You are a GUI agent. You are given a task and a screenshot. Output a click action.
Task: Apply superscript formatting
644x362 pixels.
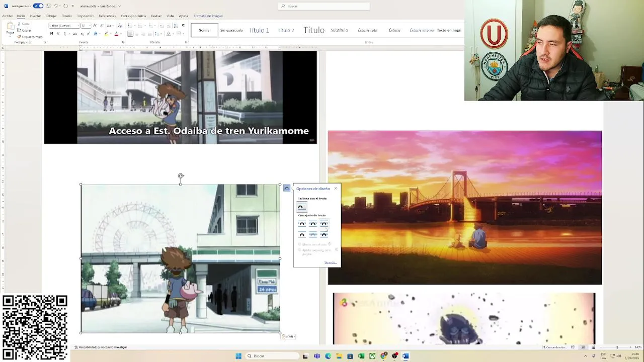pos(89,34)
